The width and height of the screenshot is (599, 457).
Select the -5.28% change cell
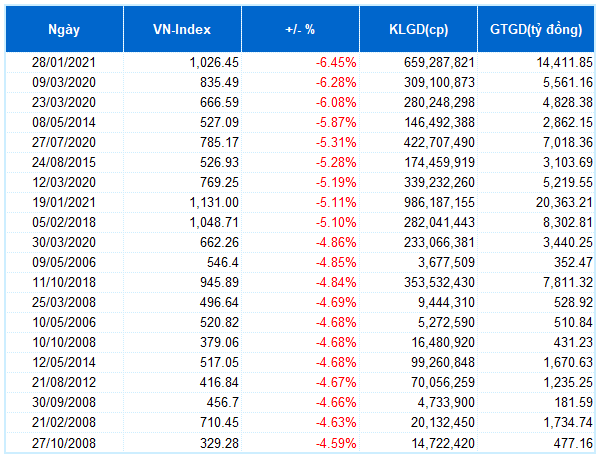[x=336, y=162]
